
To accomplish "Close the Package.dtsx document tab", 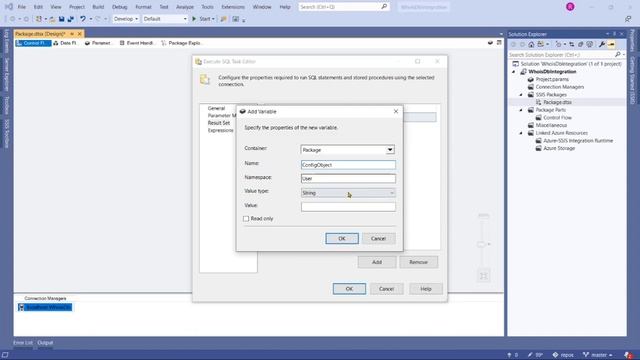I will pos(80,34).
